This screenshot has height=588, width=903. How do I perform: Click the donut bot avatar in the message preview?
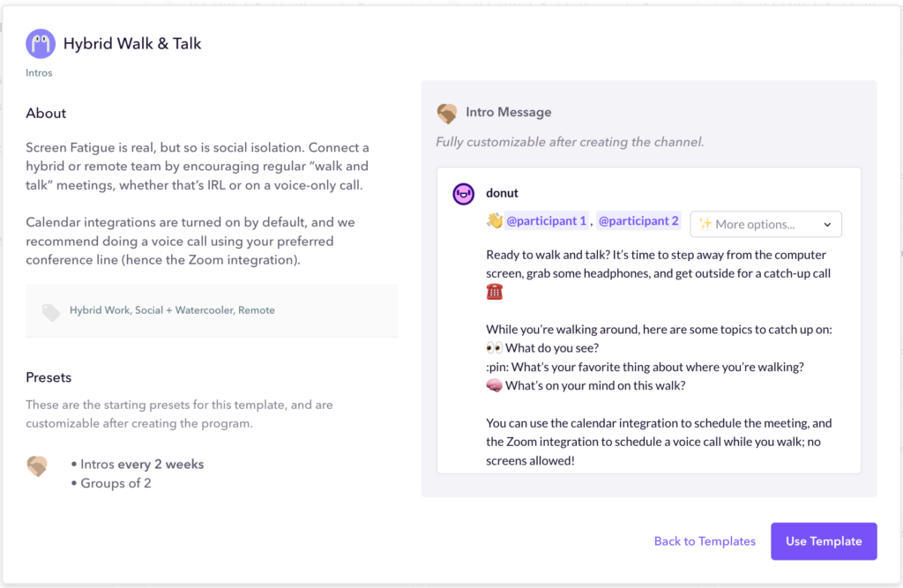click(463, 194)
